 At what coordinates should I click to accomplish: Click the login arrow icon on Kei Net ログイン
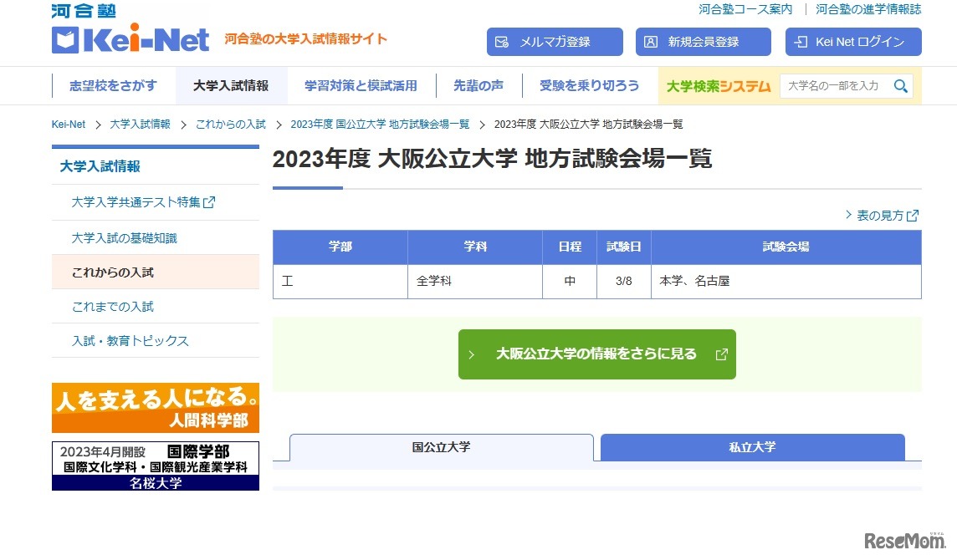801,41
